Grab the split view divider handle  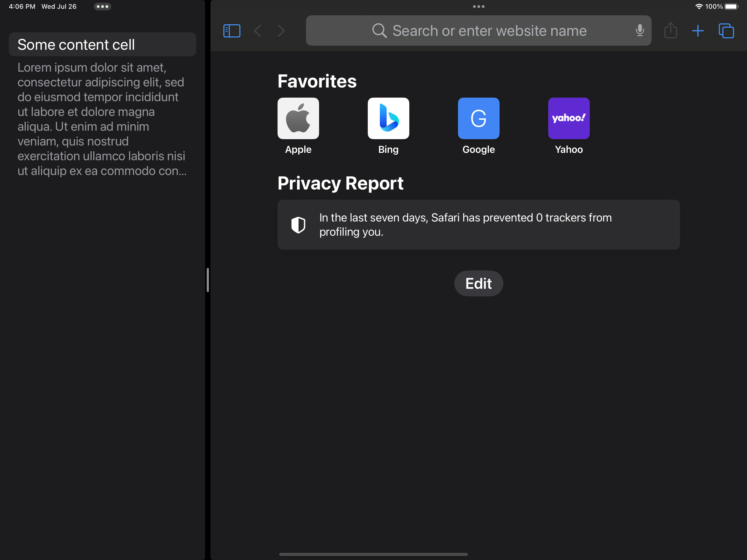(208, 280)
